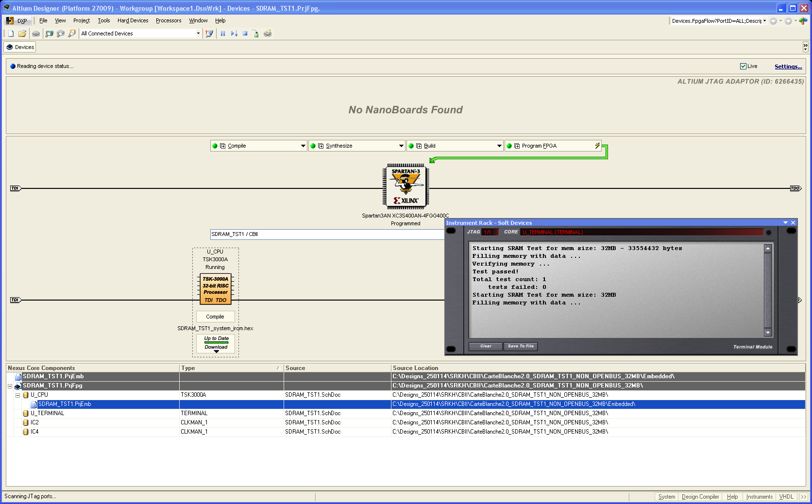Viewport: 812px width, 504px height.
Task: Click the blue stop square icon
Action: (x=245, y=34)
